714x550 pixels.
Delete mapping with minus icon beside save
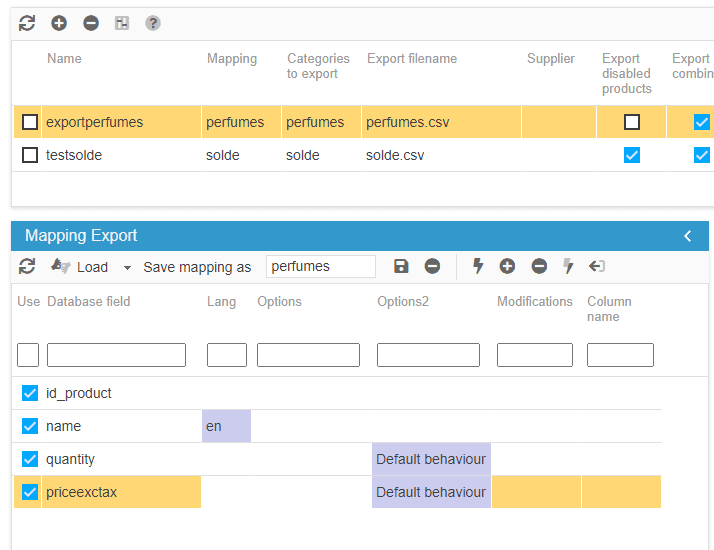(x=432, y=266)
